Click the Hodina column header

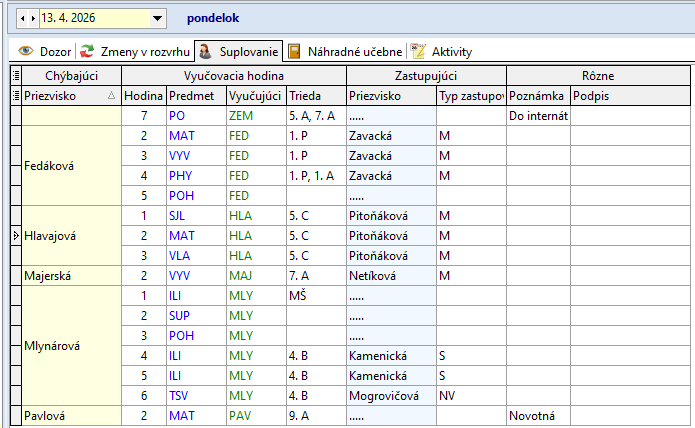pos(143,96)
